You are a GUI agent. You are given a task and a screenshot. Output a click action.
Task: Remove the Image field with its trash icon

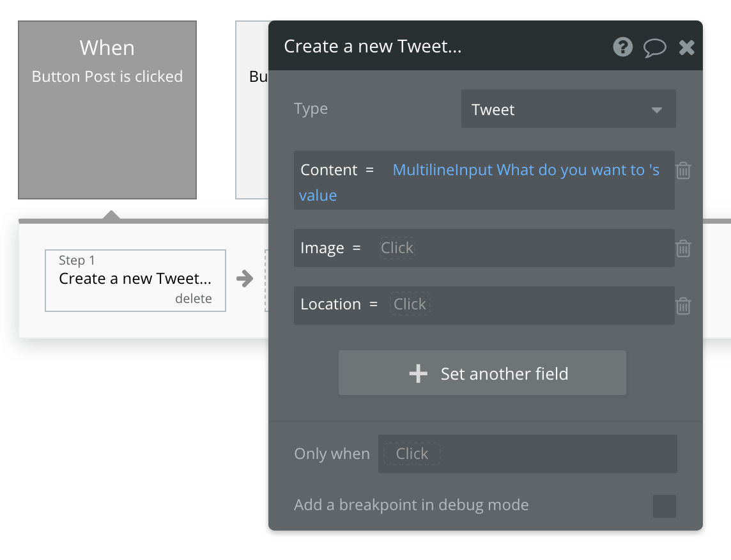point(683,249)
